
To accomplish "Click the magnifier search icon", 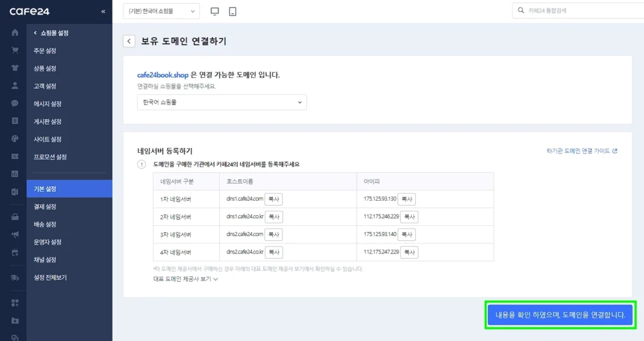I will point(521,10).
